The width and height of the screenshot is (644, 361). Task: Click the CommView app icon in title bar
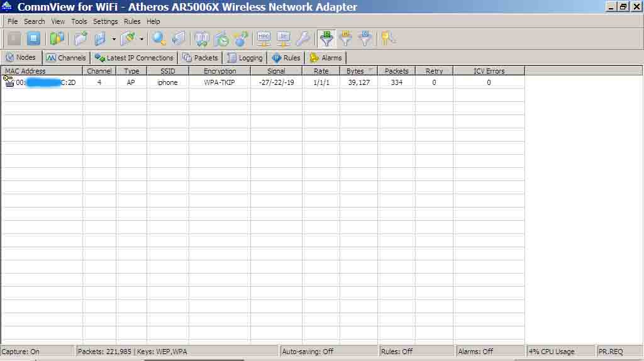tap(7, 6)
